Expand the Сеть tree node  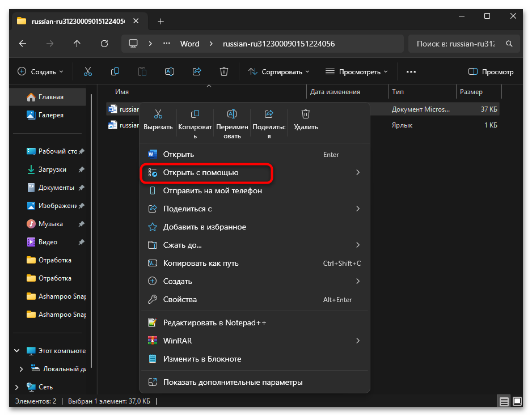[15, 387]
